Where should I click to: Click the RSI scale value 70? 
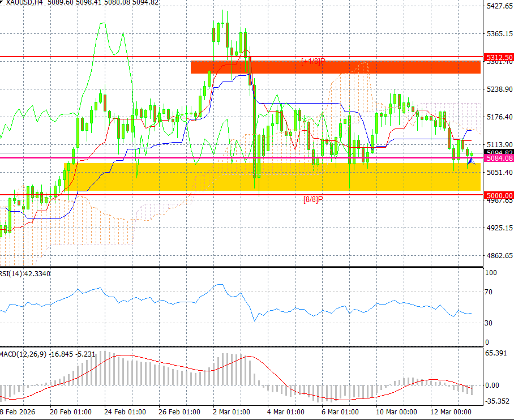(x=489, y=292)
